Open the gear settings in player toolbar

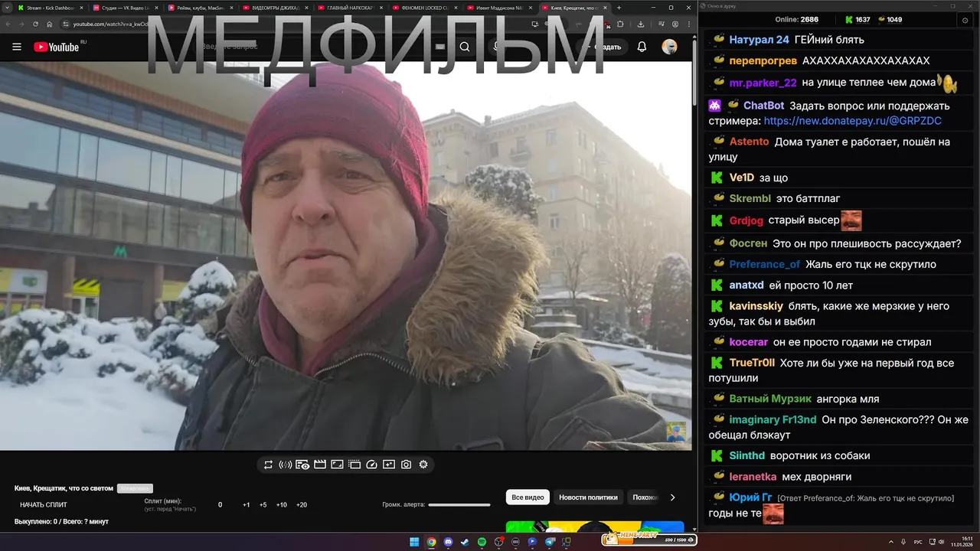(x=423, y=465)
